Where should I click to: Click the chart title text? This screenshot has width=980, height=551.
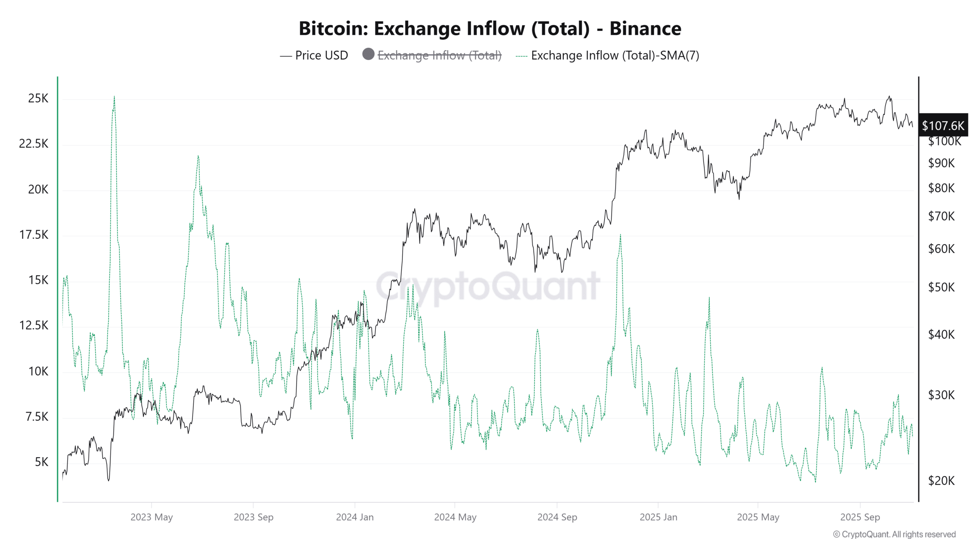tap(490, 29)
